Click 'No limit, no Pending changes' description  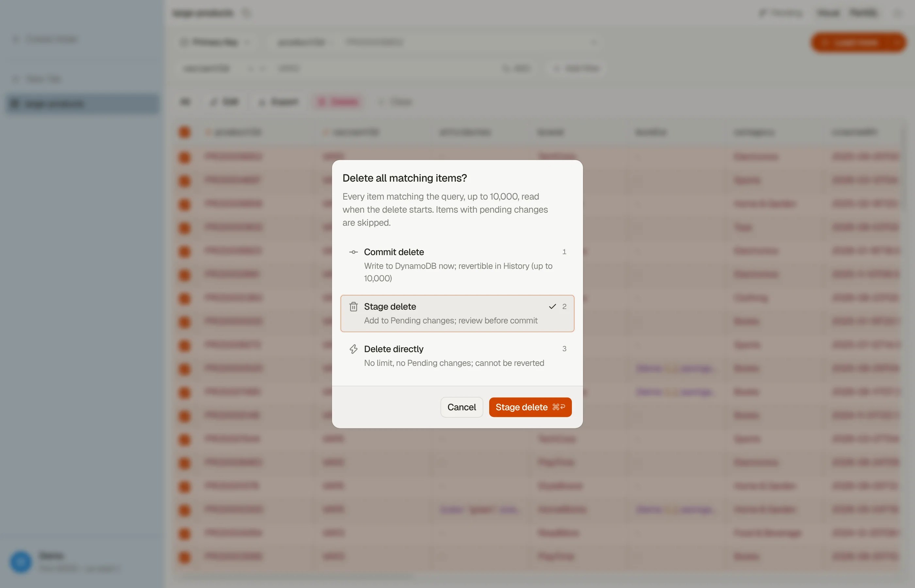click(454, 363)
